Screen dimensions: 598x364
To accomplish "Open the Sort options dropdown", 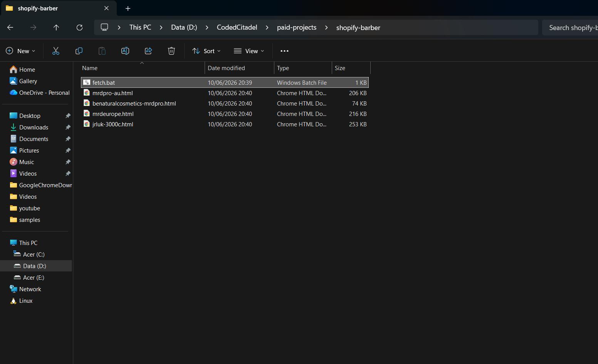I will click(207, 51).
